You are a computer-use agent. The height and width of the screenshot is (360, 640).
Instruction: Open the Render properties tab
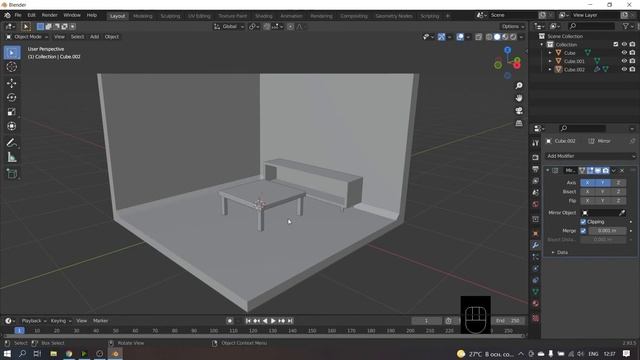tap(536, 157)
